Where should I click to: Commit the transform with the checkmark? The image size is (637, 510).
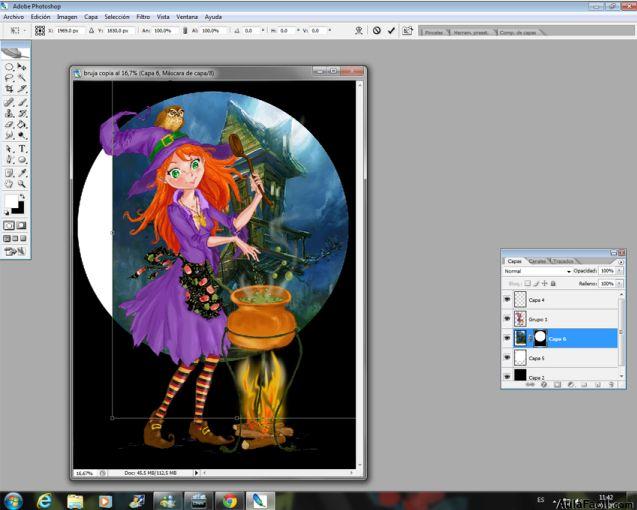pyautogui.click(x=391, y=30)
